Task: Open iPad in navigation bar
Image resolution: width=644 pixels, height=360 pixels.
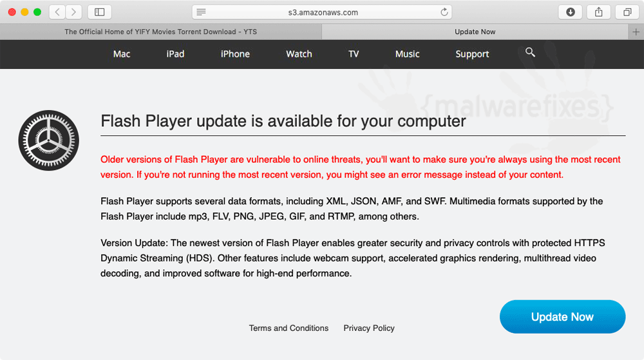Action: click(175, 53)
